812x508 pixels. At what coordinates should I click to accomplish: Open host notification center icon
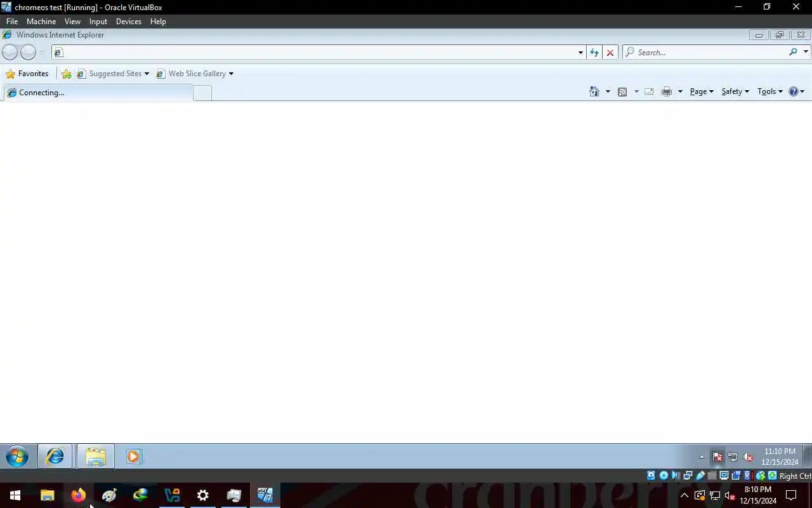click(791, 495)
